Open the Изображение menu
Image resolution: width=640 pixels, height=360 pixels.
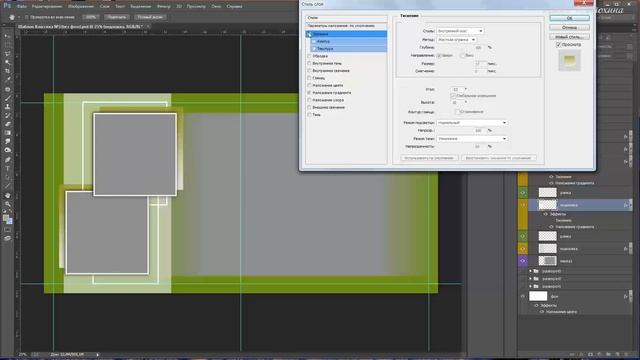coord(81,7)
